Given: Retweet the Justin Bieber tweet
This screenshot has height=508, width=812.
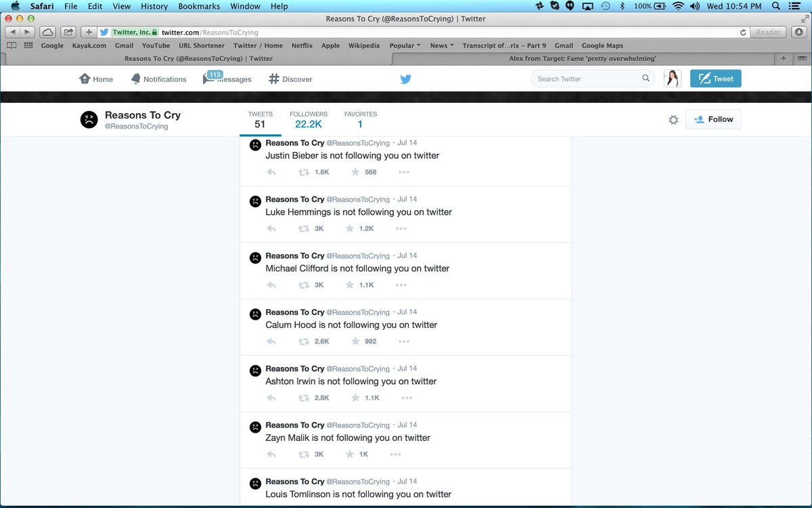Looking at the screenshot, I should click(x=304, y=172).
